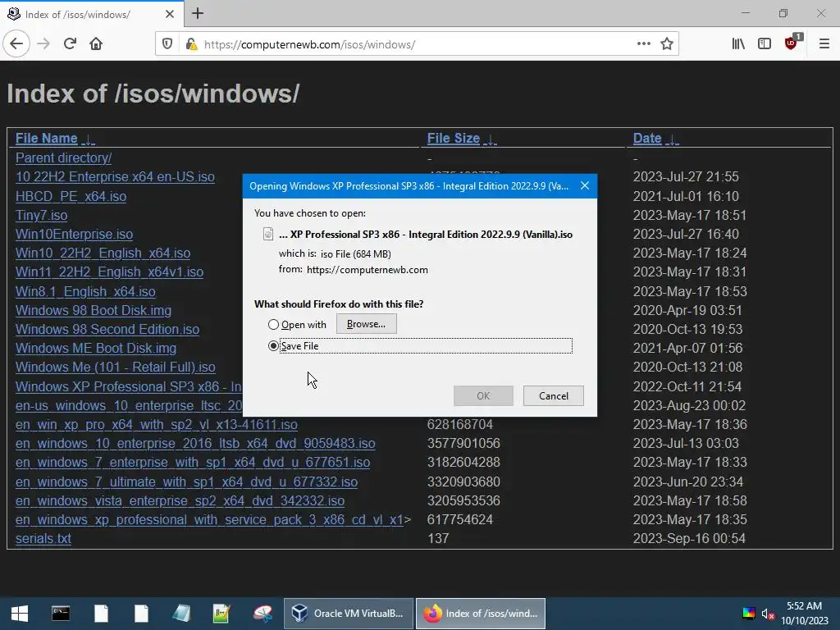Download Windows 98 Second Edition.iso
Screen dimensions: 840x630
[x=107, y=329]
